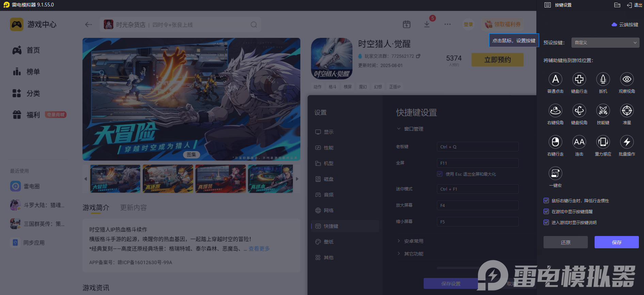This screenshot has height=295, width=644.
Task: Click the 还原 restore button
Action: (566, 242)
